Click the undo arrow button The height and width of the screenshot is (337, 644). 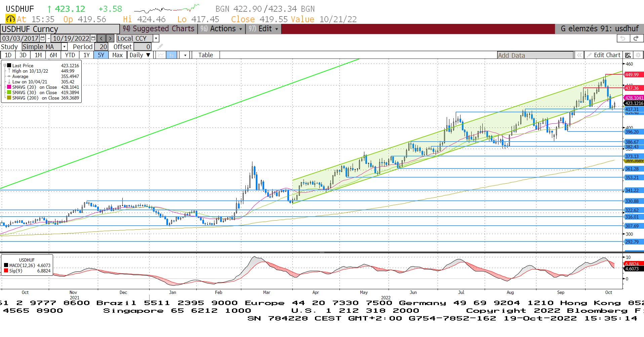click(x=623, y=38)
